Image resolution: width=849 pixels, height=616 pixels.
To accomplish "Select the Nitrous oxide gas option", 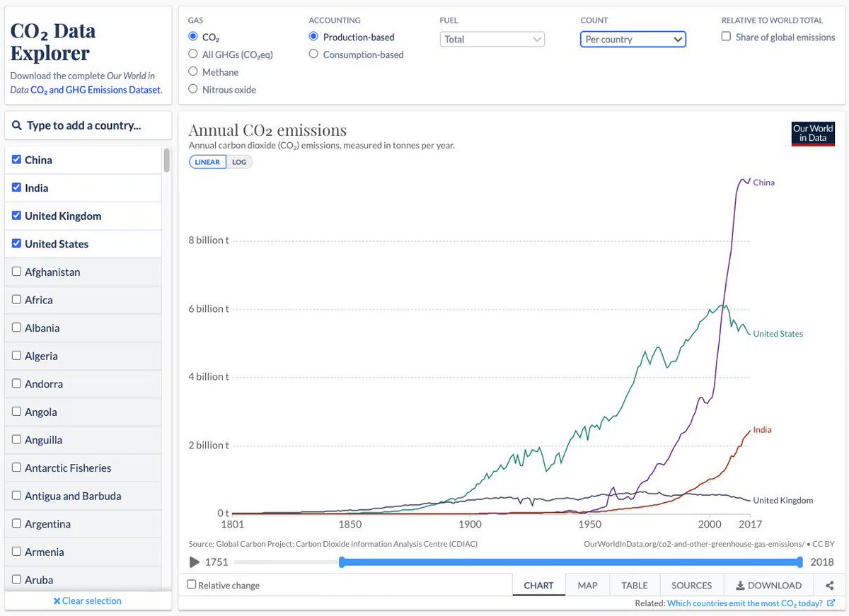I will [192, 89].
